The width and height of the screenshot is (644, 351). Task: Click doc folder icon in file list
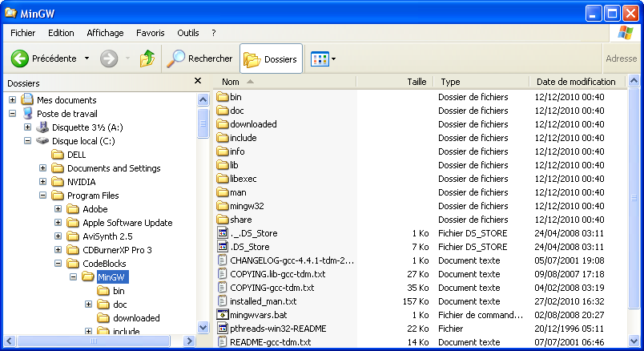[x=223, y=110]
